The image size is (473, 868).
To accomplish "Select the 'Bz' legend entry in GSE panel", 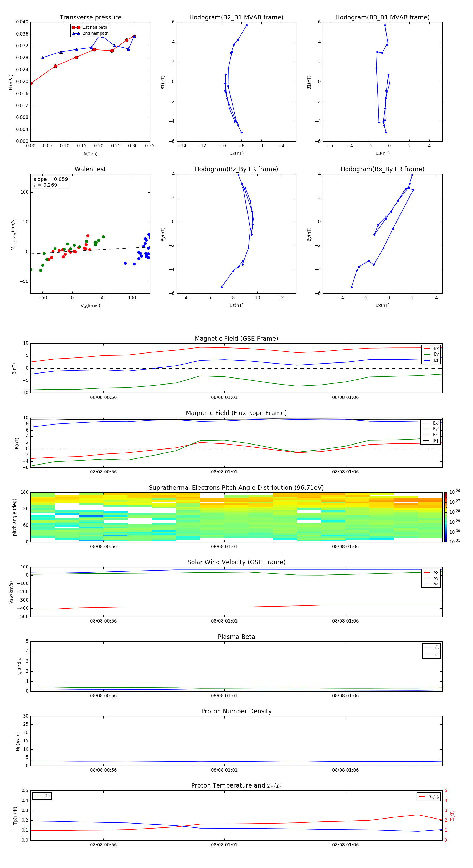I will [431, 361].
